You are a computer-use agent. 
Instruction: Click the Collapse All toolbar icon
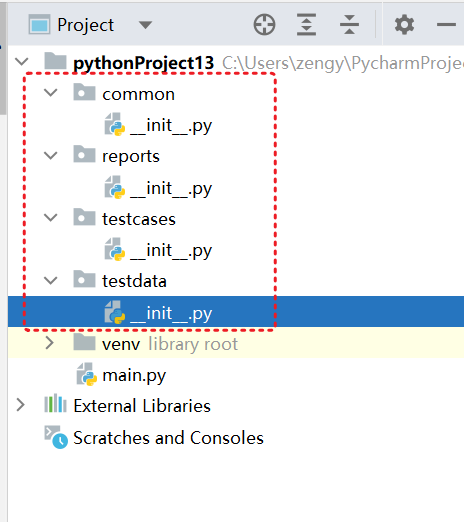click(349, 25)
